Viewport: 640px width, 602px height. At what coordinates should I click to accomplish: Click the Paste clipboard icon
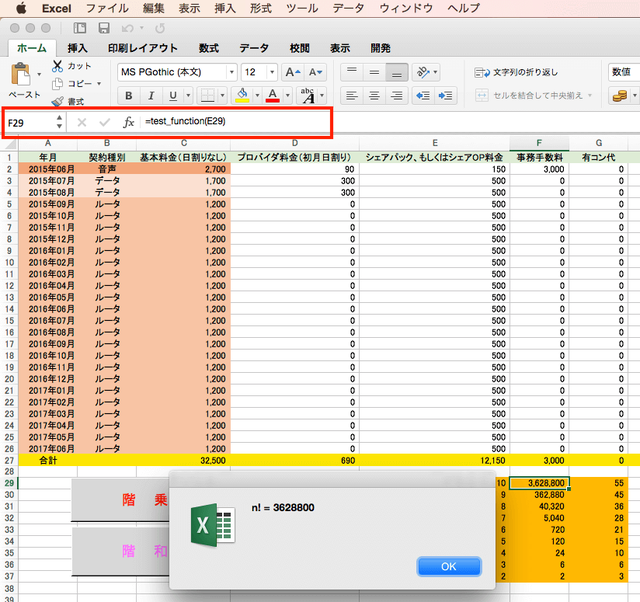coord(20,76)
